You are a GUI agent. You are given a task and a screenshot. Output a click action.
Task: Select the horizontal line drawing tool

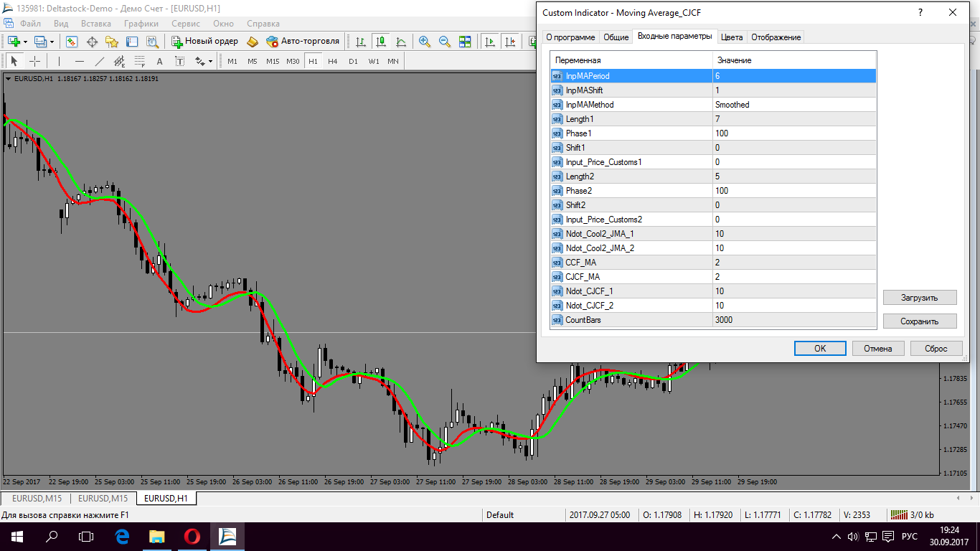coord(79,61)
